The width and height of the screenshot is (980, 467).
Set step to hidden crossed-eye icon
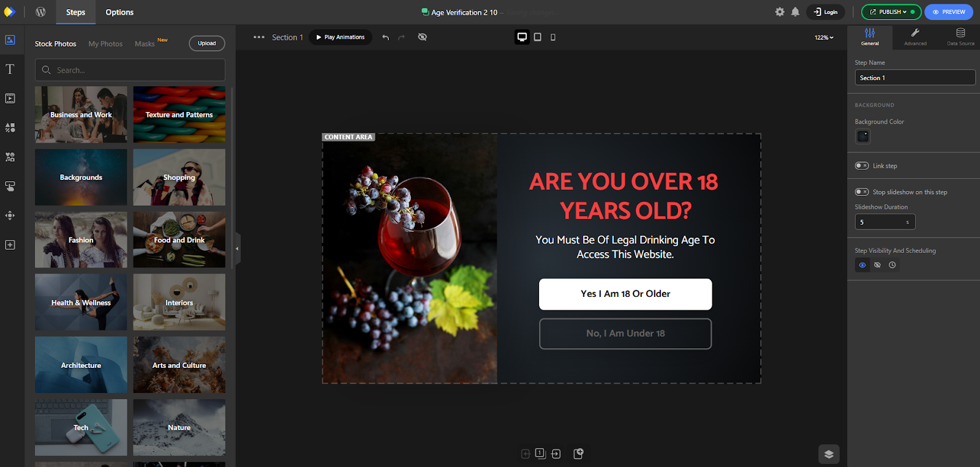878,265
